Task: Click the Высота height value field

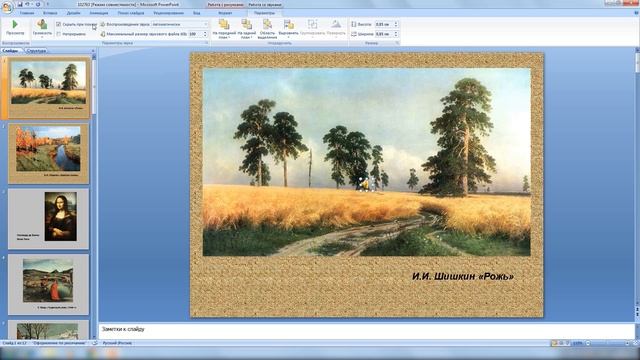Action: point(384,24)
